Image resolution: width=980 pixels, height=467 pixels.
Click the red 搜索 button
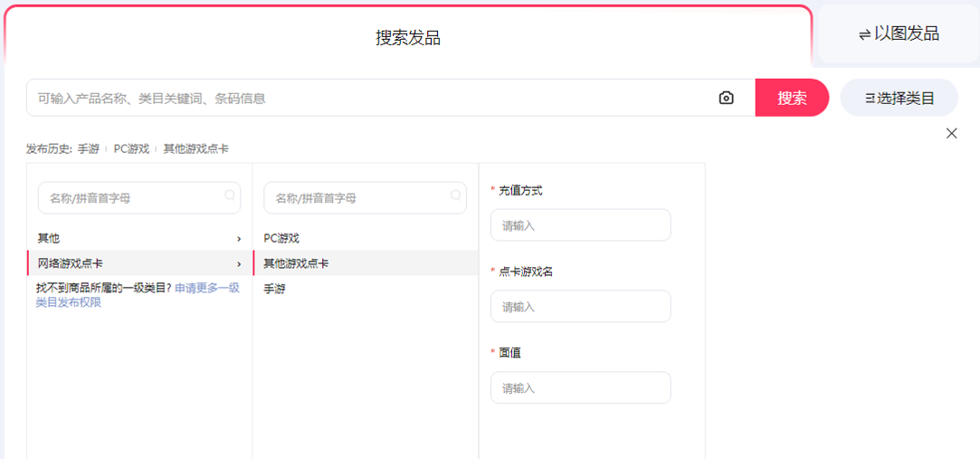coord(792,98)
